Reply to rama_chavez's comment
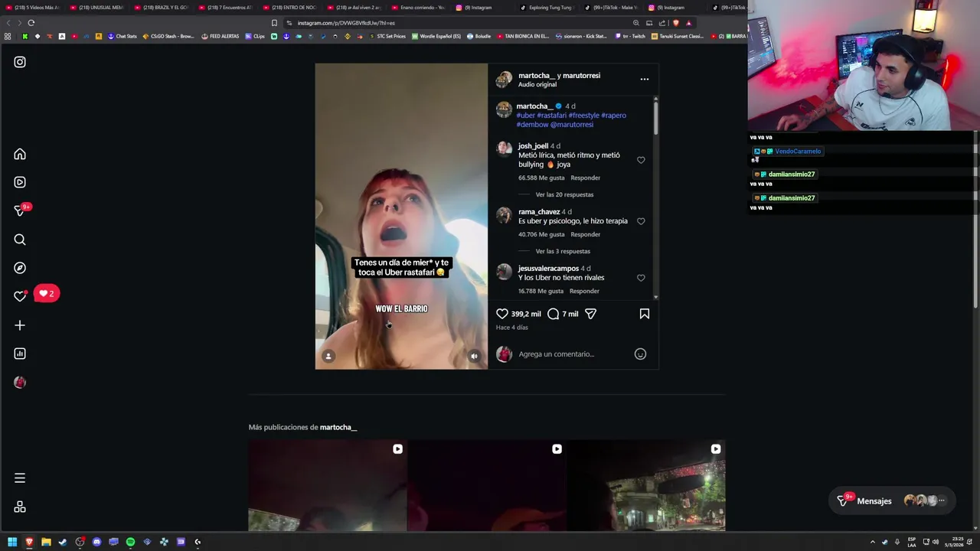 pos(586,234)
